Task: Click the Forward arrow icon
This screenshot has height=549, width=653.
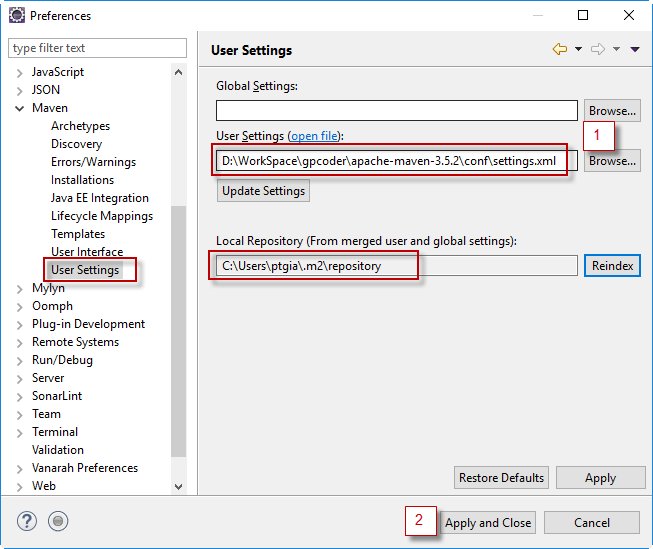Action: tap(598, 49)
